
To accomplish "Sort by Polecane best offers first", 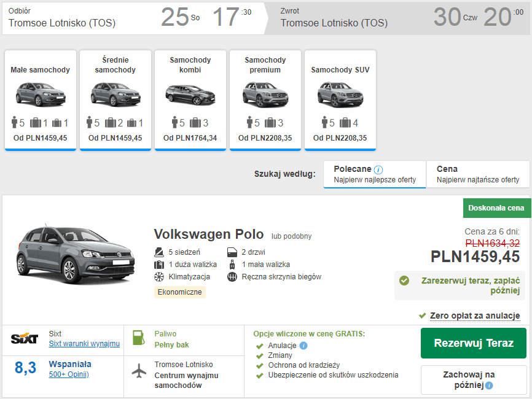I will (375, 174).
